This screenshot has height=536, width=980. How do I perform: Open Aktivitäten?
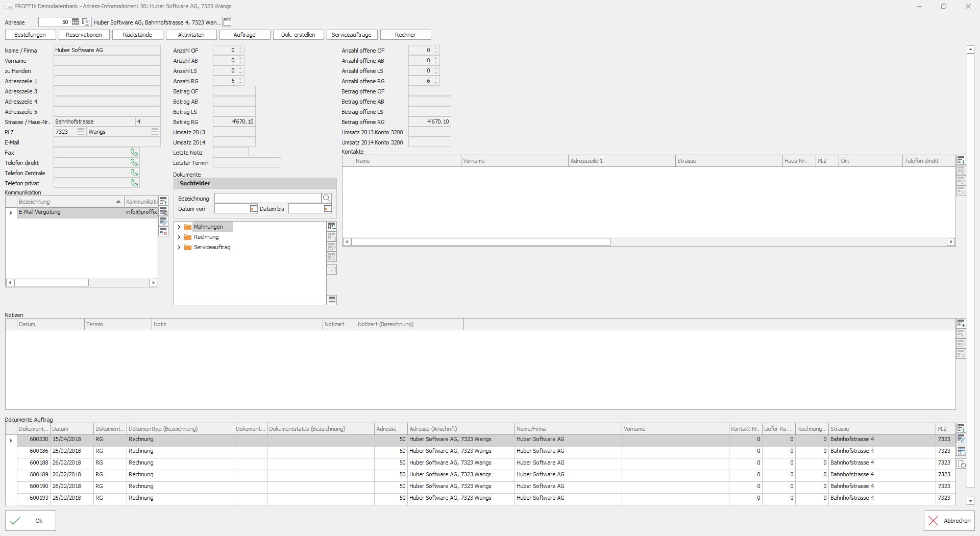(x=191, y=35)
